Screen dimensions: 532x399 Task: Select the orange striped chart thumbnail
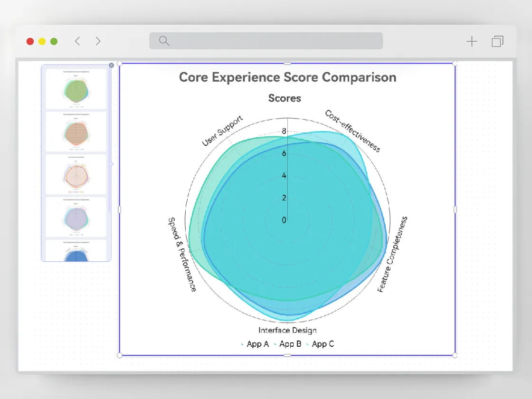point(76,132)
